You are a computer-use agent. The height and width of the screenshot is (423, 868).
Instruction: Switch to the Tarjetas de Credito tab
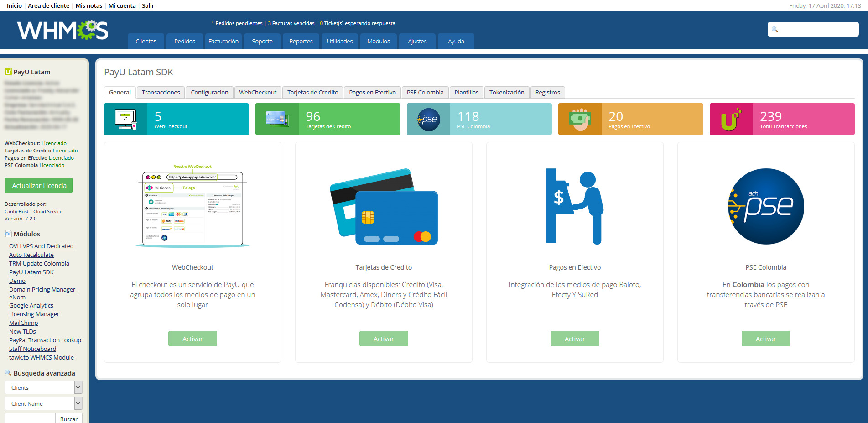pyautogui.click(x=313, y=92)
